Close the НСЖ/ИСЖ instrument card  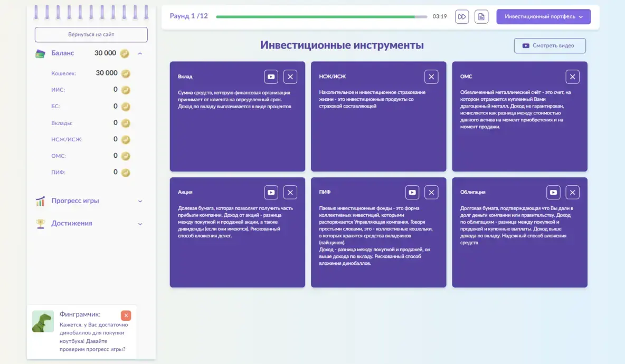431,77
